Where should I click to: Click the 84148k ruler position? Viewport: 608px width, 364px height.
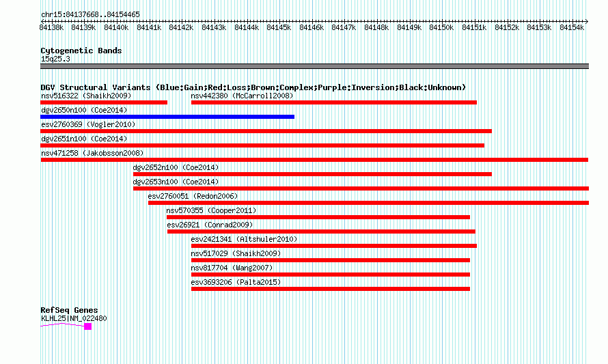[376, 27]
